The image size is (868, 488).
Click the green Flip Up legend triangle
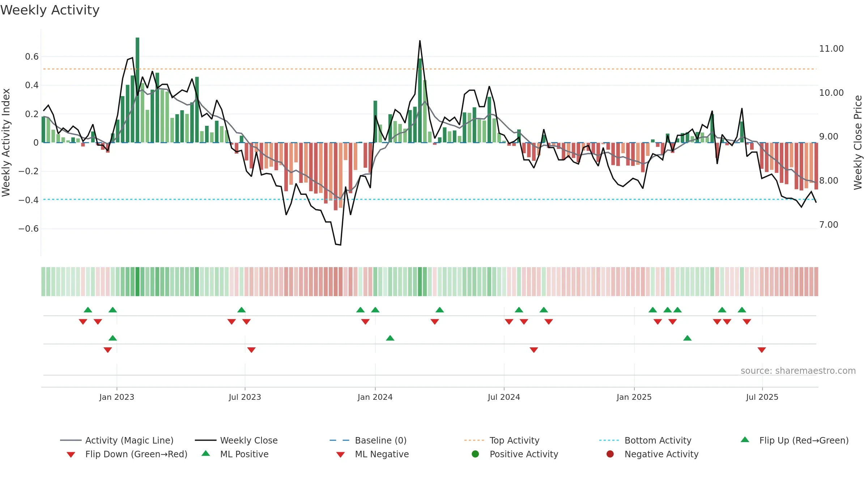coord(745,440)
